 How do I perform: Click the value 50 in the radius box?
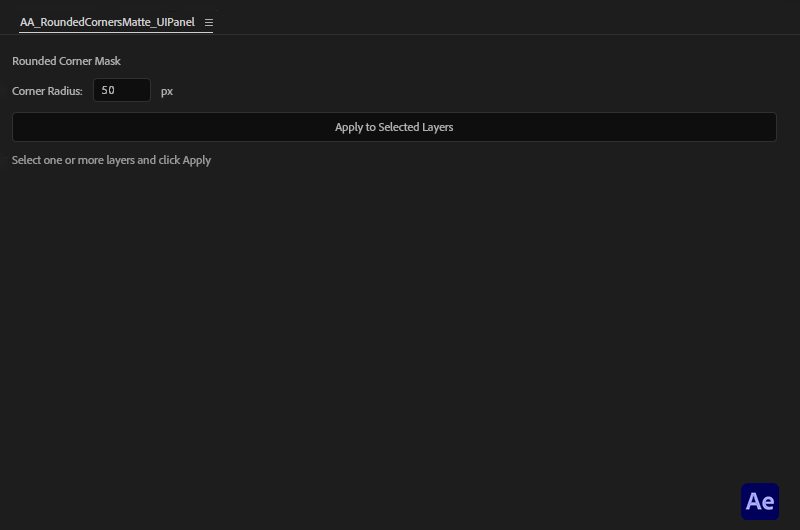click(x=108, y=91)
